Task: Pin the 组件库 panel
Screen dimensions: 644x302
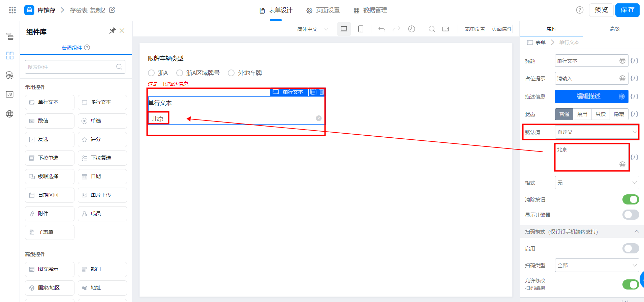Action: point(113,31)
